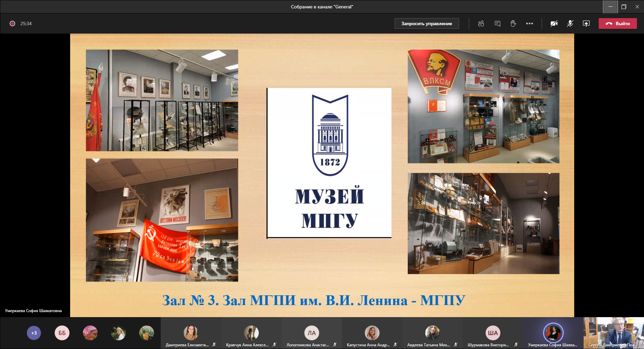Open the share content tray
The width and height of the screenshot is (644, 349).
[586, 23]
